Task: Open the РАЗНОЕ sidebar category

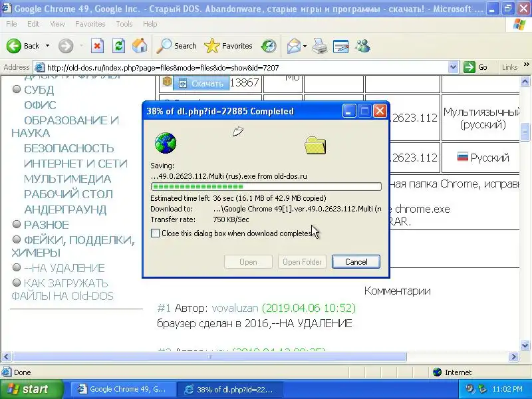Action: tap(47, 225)
